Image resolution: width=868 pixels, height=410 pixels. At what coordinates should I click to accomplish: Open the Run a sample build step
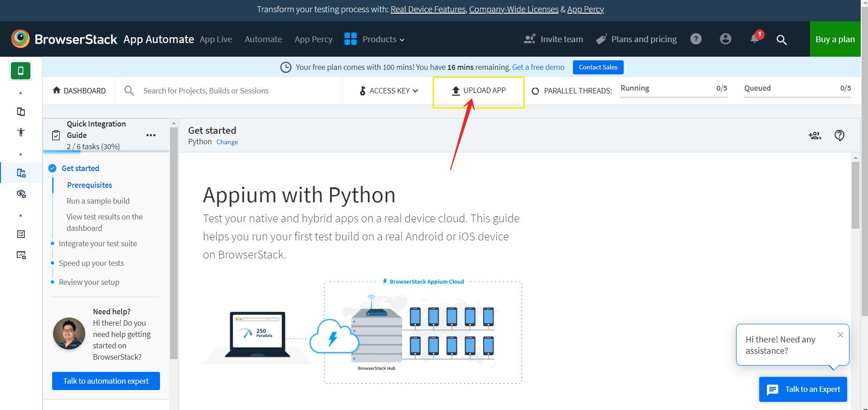[98, 201]
